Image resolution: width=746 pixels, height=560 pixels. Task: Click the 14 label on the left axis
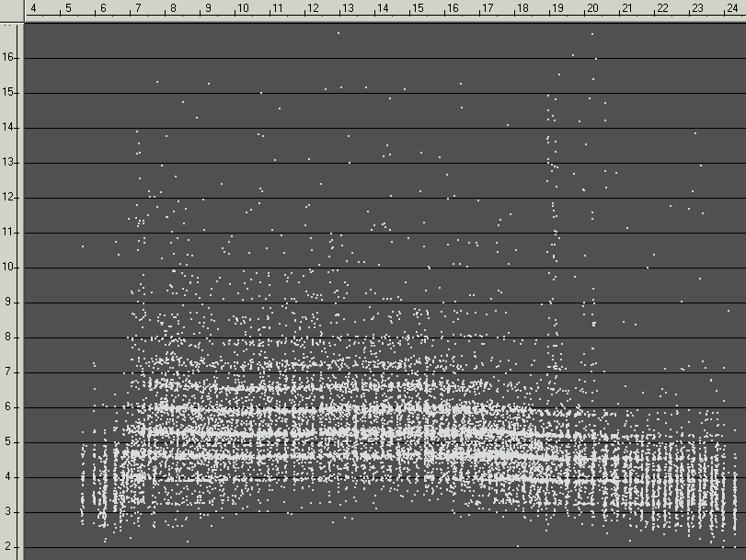click(x=10, y=127)
